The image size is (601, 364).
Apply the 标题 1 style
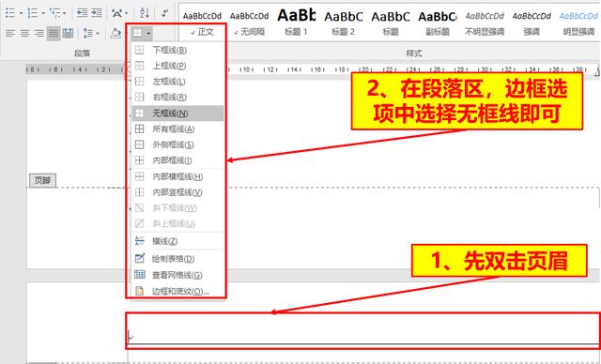point(297,23)
